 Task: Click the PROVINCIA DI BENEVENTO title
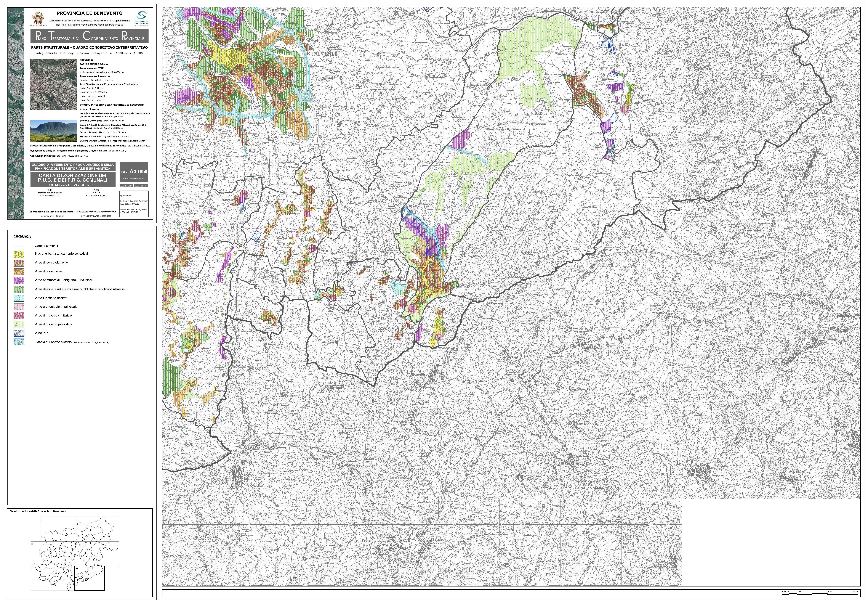(90, 13)
